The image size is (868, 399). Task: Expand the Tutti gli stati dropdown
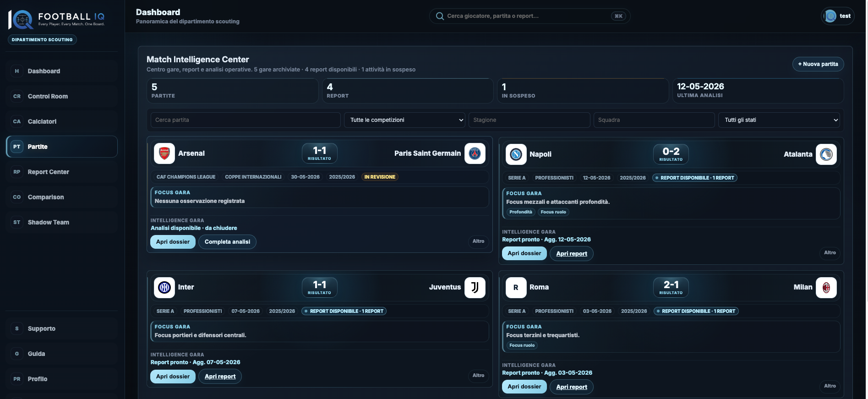tap(779, 120)
